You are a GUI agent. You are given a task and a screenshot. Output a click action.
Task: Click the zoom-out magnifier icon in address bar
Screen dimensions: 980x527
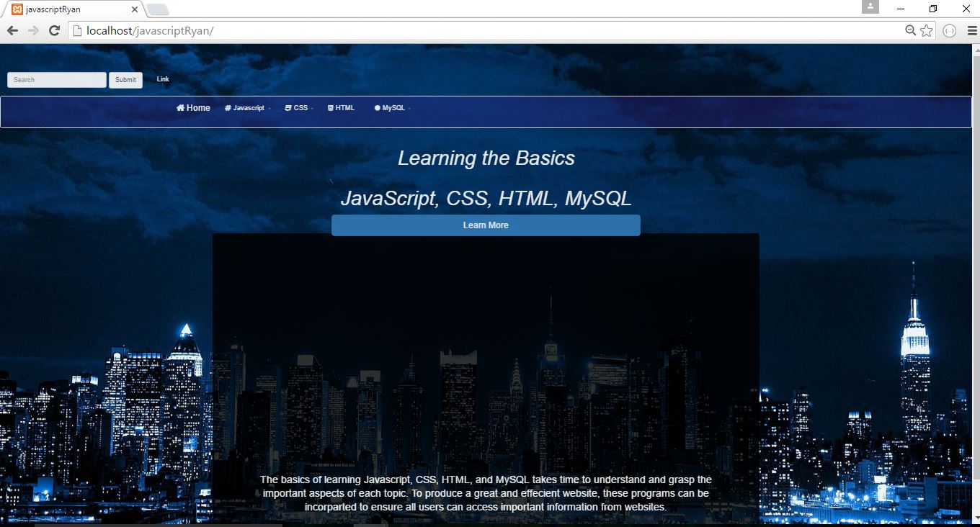(x=911, y=30)
